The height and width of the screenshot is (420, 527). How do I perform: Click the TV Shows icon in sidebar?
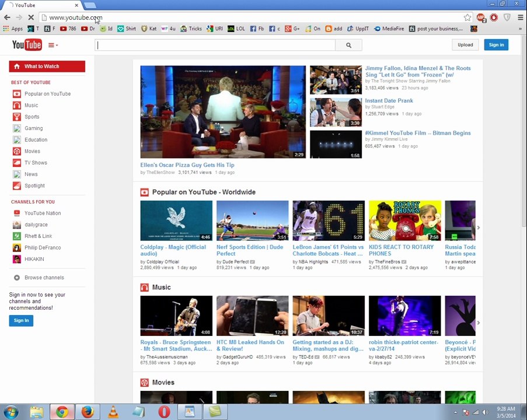pyautogui.click(x=17, y=163)
